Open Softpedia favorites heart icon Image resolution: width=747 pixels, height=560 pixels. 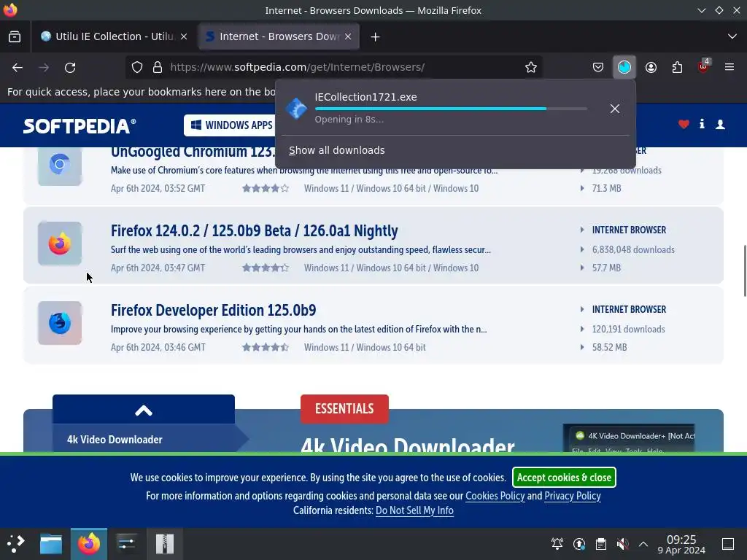(x=684, y=124)
